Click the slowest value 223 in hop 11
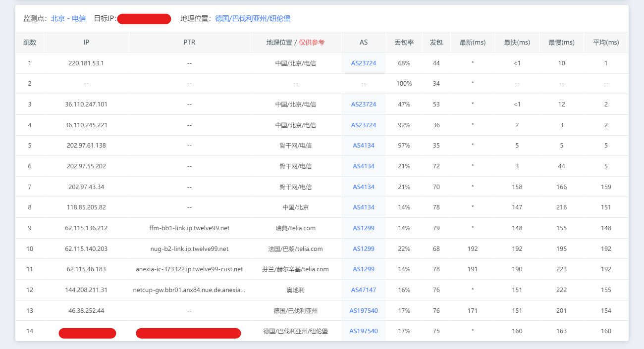This screenshot has width=644, height=349. point(561,269)
